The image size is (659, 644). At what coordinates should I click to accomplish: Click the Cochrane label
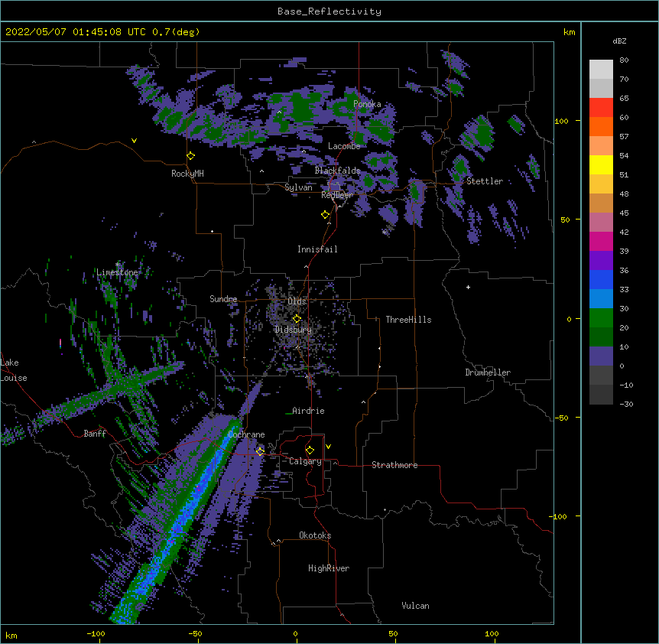click(x=247, y=434)
